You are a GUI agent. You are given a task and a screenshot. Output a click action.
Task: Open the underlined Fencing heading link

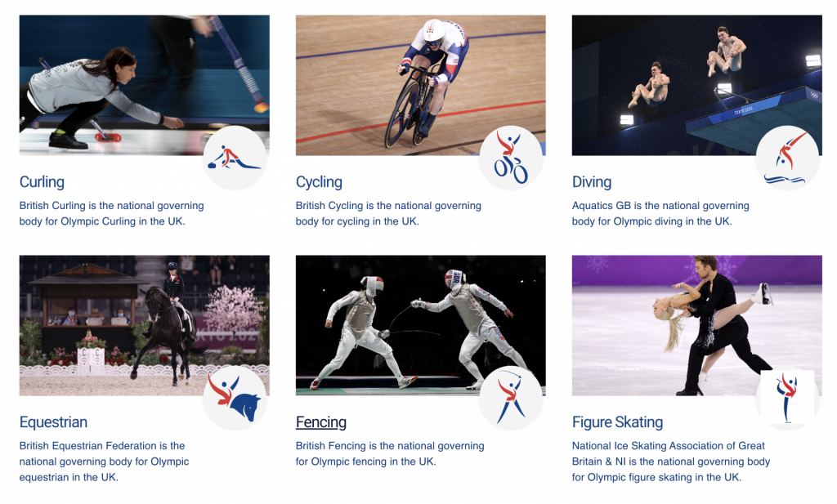pyautogui.click(x=320, y=421)
